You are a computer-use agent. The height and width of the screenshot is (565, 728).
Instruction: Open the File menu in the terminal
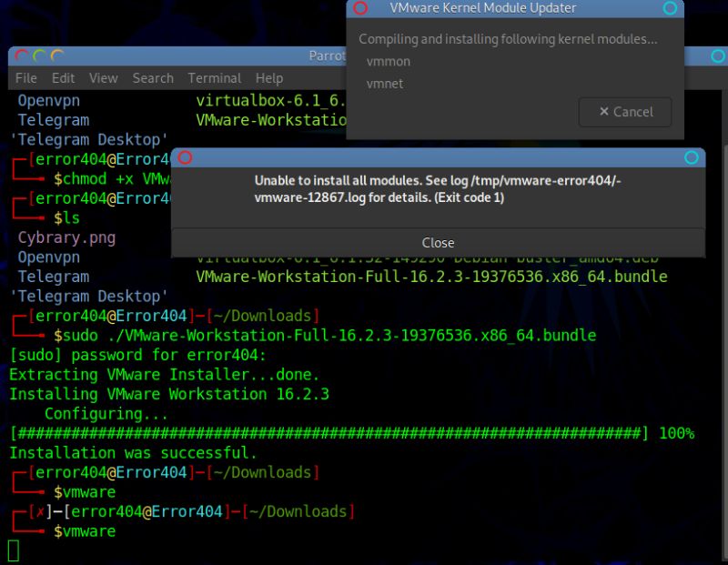(x=25, y=78)
